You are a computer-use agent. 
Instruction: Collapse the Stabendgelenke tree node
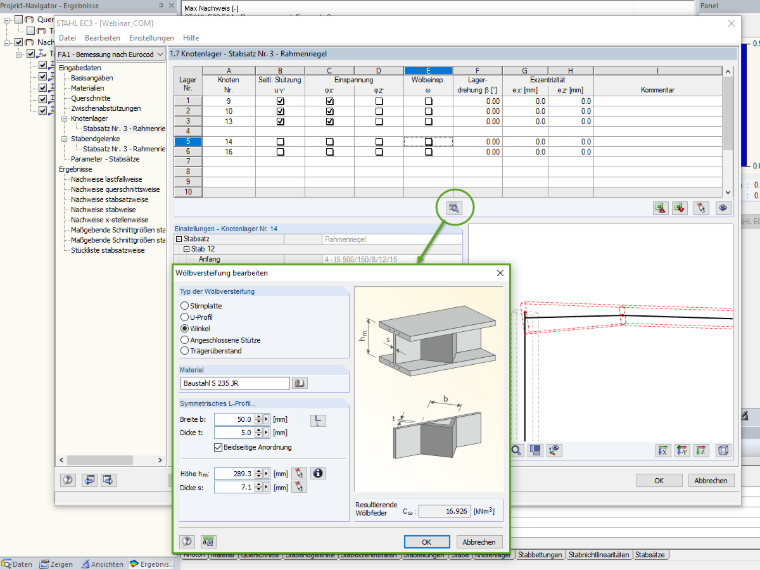tap(64, 139)
